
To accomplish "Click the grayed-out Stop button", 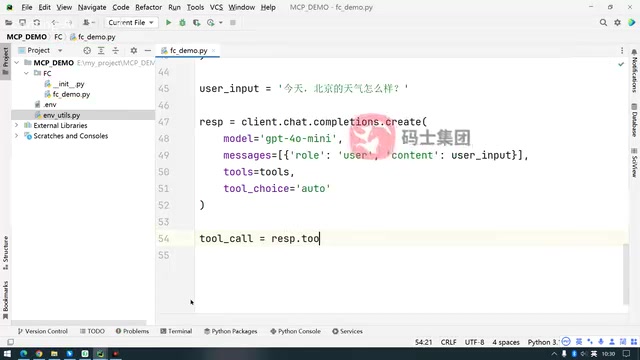I will [x=233, y=22].
